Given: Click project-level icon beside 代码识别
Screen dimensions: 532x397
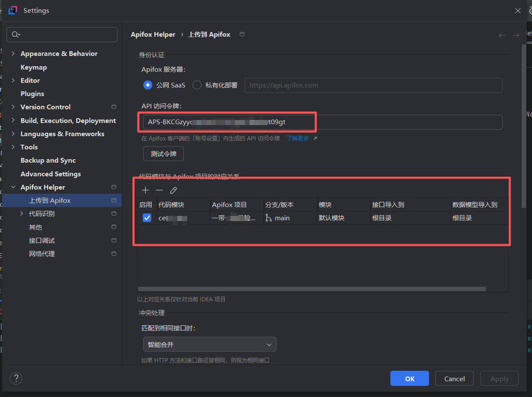Looking at the screenshot, I should pyautogui.click(x=114, y=213).
